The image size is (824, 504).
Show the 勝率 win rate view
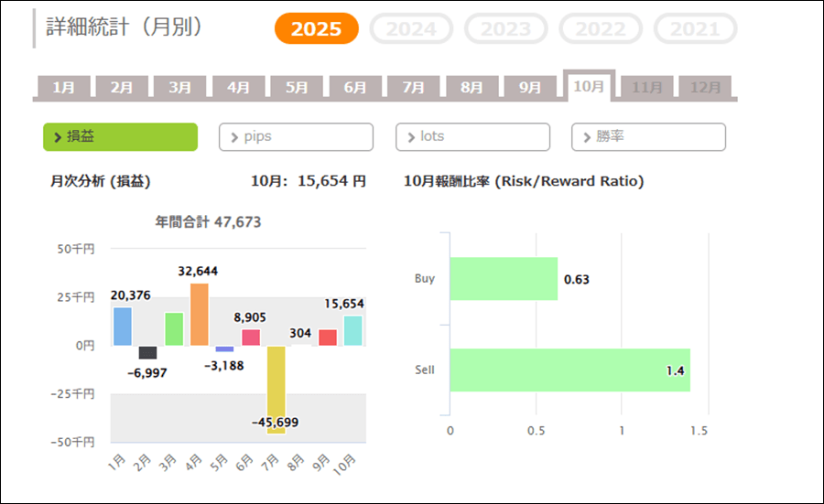(x=648, y=136)
